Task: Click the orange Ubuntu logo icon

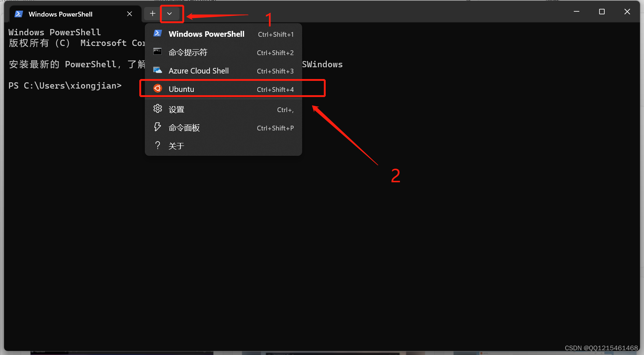Action: (158, 89)
